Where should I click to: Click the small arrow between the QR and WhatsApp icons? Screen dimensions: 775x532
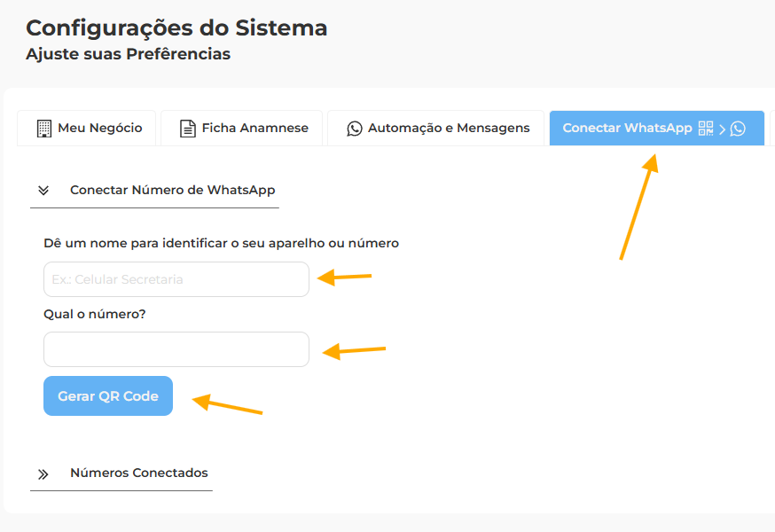coord(723,129)
